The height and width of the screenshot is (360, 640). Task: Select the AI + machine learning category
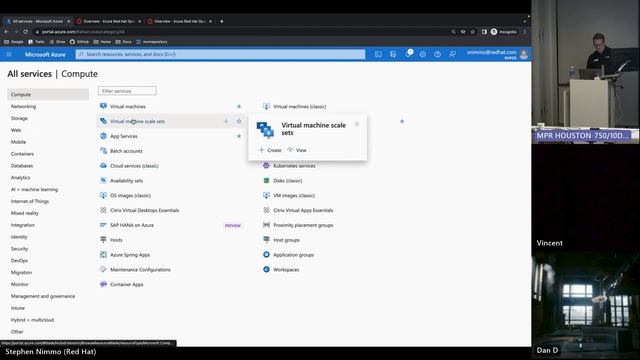34,189
